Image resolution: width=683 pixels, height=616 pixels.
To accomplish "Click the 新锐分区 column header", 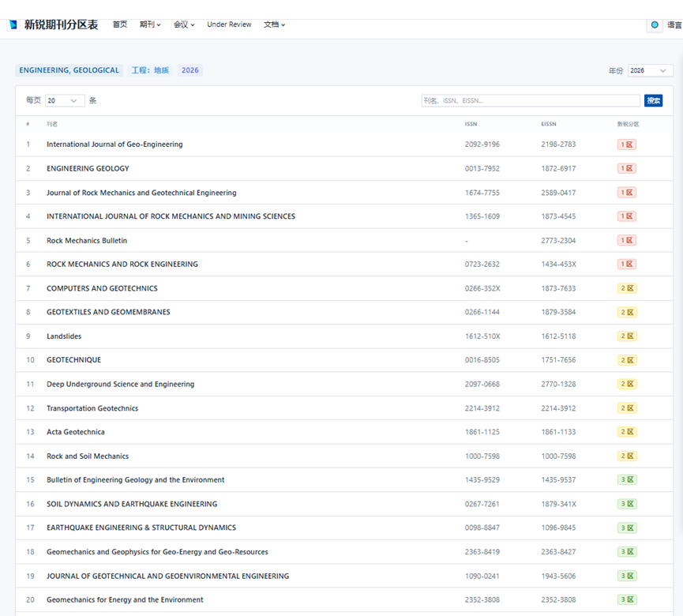I will point(628,124).
